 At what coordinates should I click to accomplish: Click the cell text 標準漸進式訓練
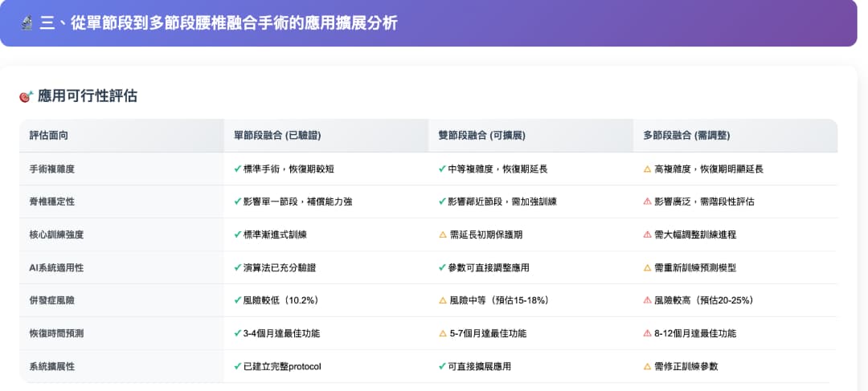(x=275, y=234)
